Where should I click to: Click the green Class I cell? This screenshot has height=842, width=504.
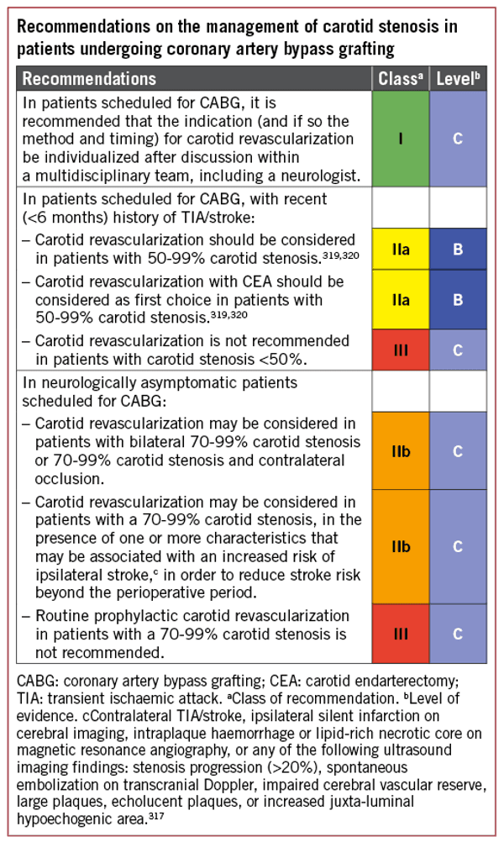point(401,139)
